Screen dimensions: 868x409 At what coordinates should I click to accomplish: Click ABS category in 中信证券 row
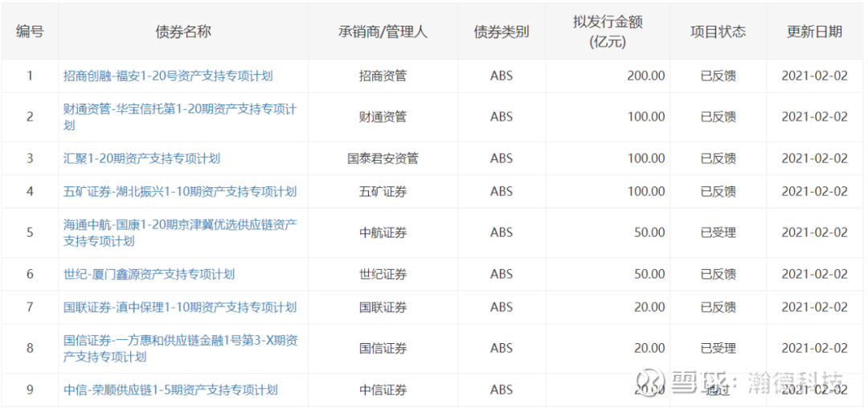point(502,390)
